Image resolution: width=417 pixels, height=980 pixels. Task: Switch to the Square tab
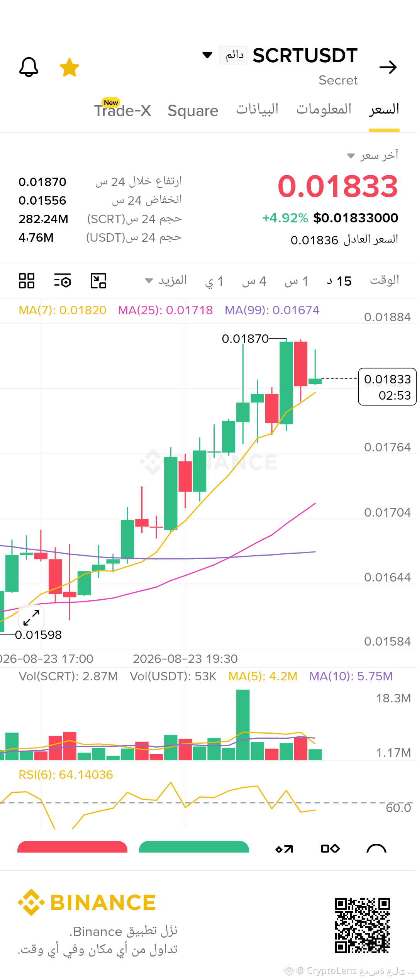pos(193,111)
